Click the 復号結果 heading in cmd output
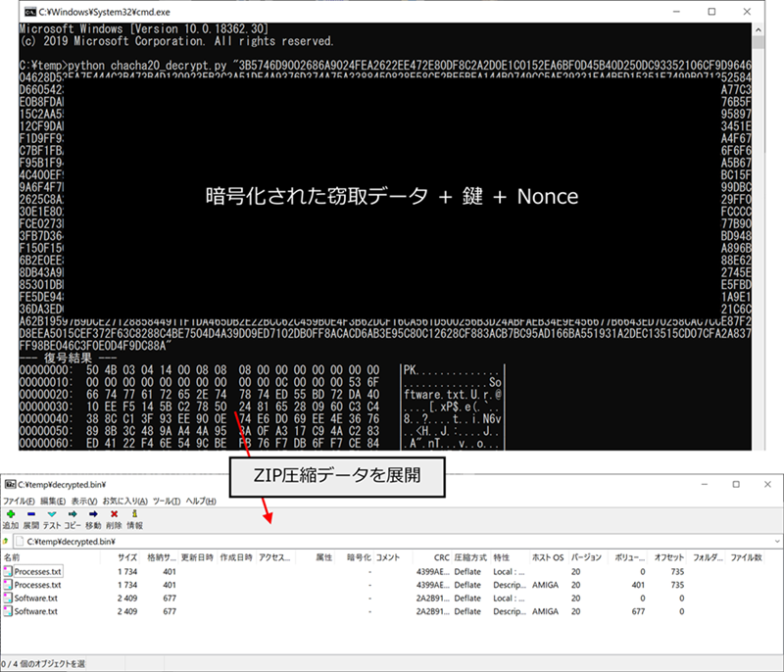 coord(68,358)
